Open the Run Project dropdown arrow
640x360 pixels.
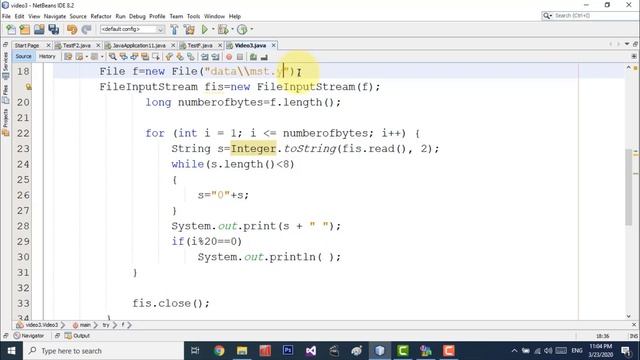(213, 29)
